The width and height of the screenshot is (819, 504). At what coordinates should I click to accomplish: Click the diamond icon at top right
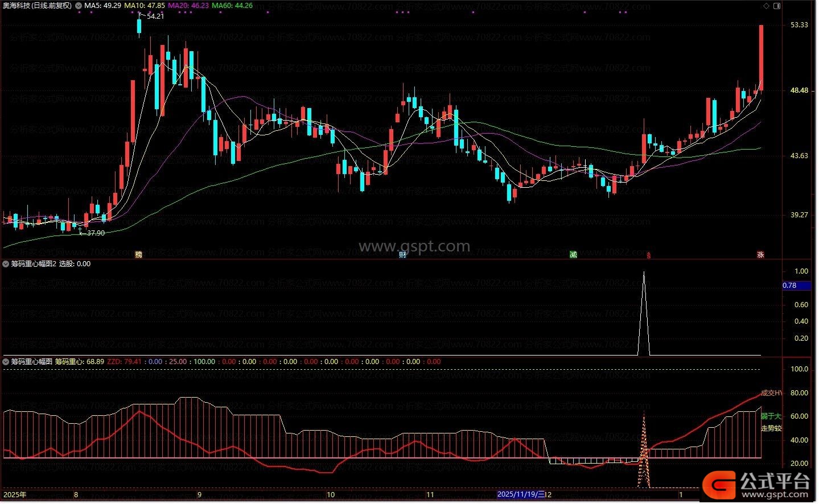pyautogui.click(x=767, y=6)
